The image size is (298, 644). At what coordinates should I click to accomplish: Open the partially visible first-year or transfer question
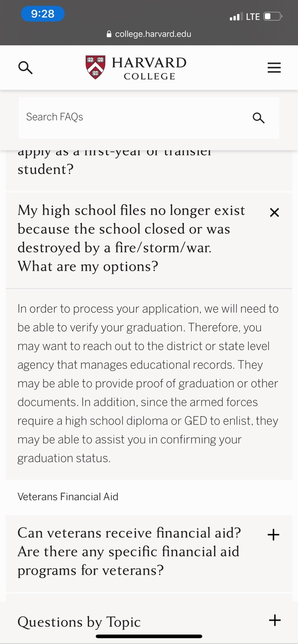coord(114,161)
